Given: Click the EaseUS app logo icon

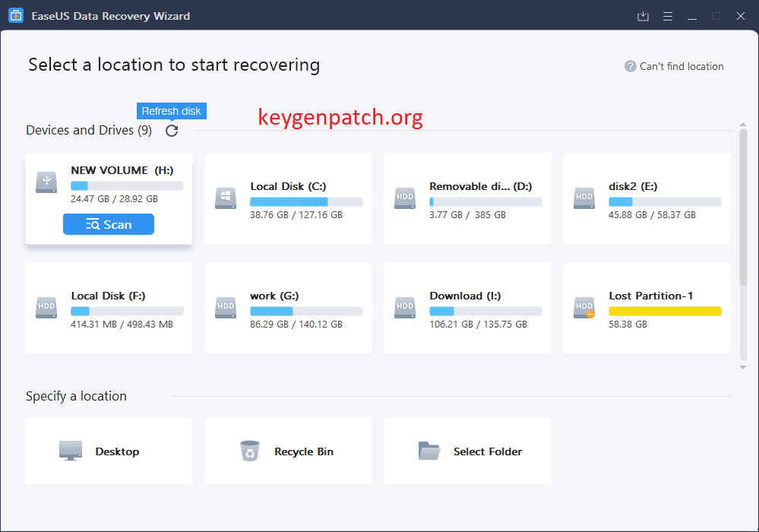Looking at the screenshot, I should pos(16,16).
